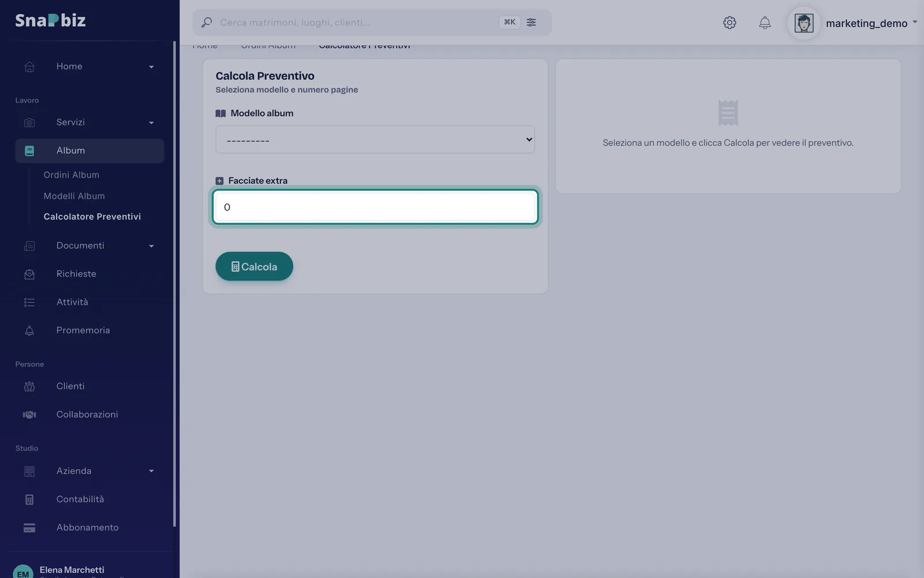Open Ordini Album submenu item

(x=72, y=175)
